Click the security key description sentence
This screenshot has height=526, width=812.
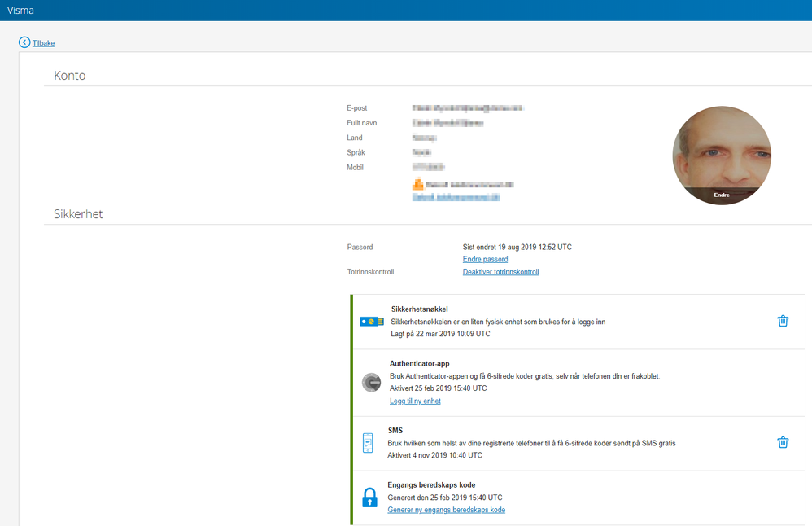[x=498, y=322]
